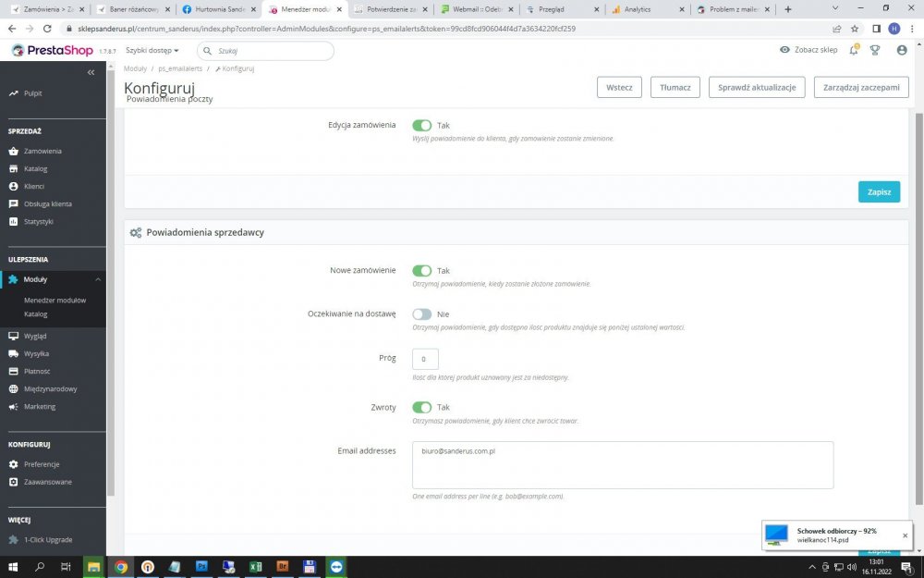Click the Międzynarodowy globe icon
The image size is (924, 578).
pos(14,389)
